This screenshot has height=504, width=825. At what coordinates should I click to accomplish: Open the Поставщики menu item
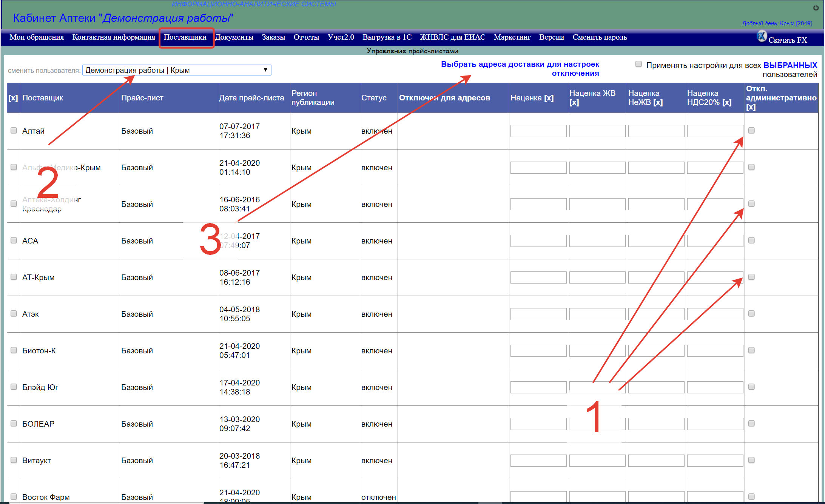pos(185,37)
